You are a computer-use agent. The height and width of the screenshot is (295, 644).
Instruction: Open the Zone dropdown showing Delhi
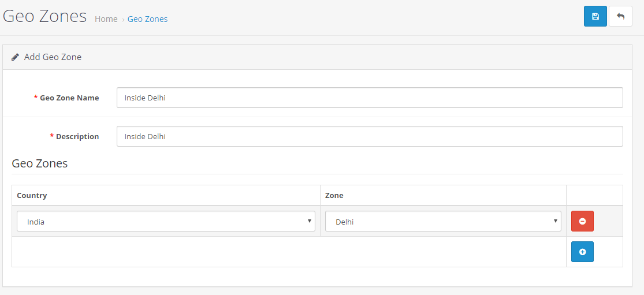[443, 221]
